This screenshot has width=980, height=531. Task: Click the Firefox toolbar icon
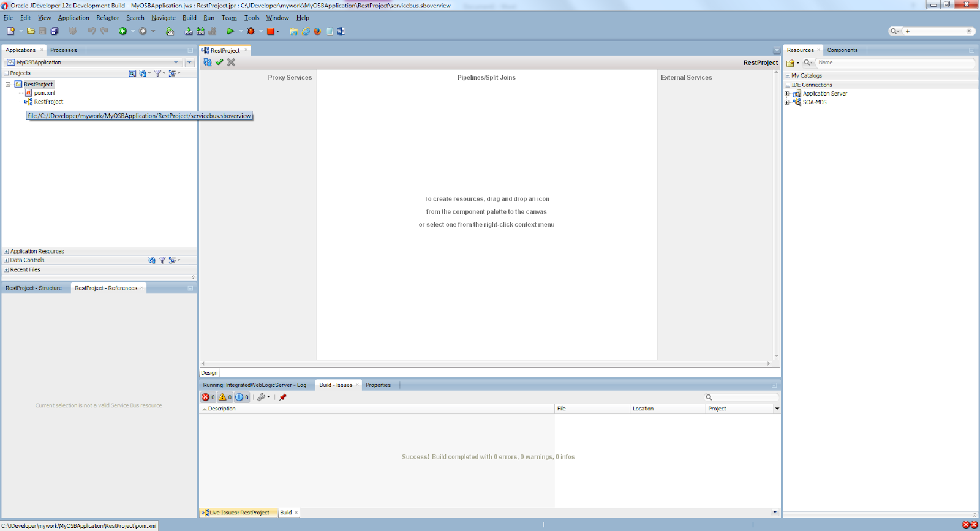pos(317,31)
